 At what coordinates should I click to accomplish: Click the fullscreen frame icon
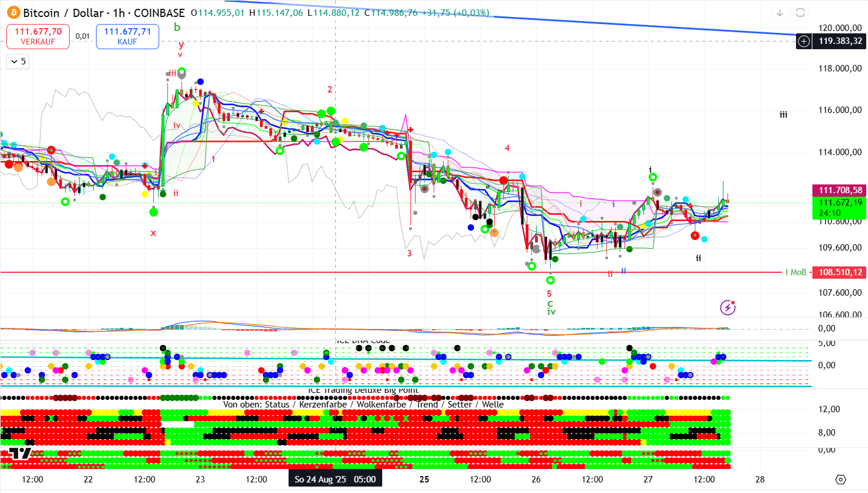pos(800,12)
